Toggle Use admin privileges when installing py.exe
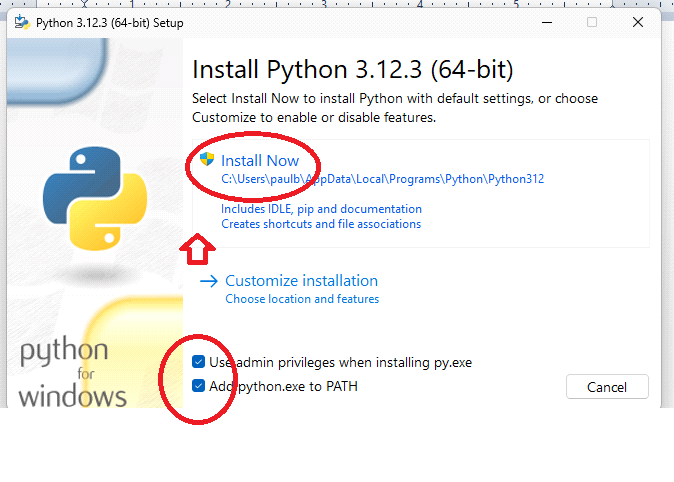The image size is (674, 482). [x=200, y=362]
